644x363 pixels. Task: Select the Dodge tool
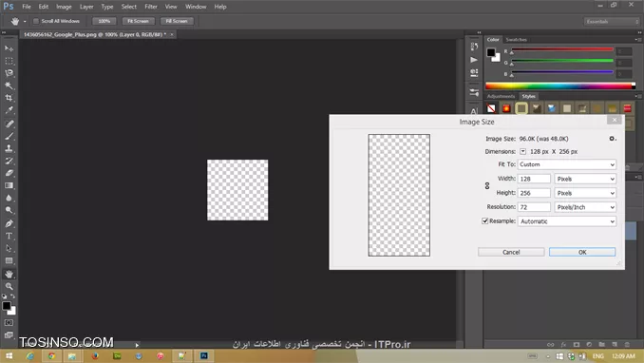click(9, 210)
